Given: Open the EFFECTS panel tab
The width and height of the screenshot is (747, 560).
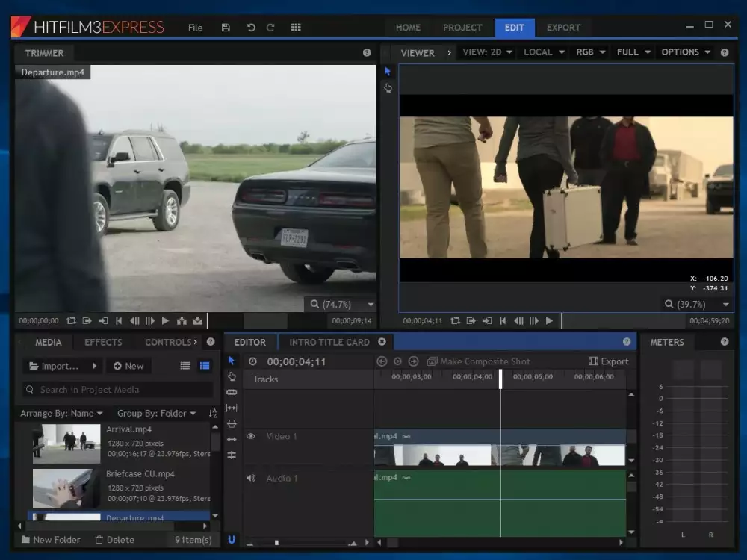Looking at the screenshot, I should click(x=103, y=342).
